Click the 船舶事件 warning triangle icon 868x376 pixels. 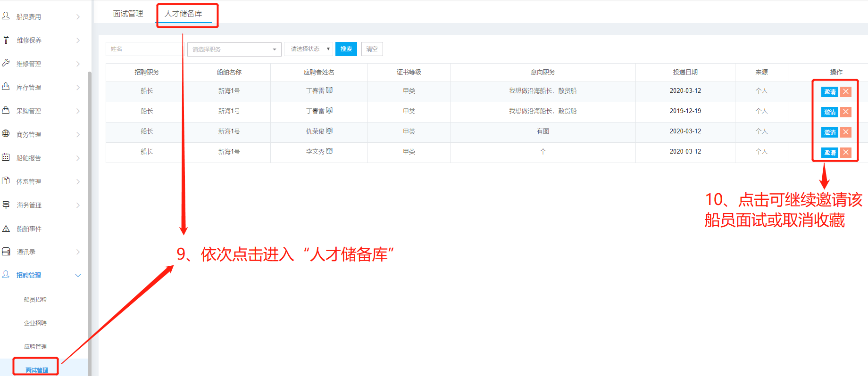click(6, 229)
